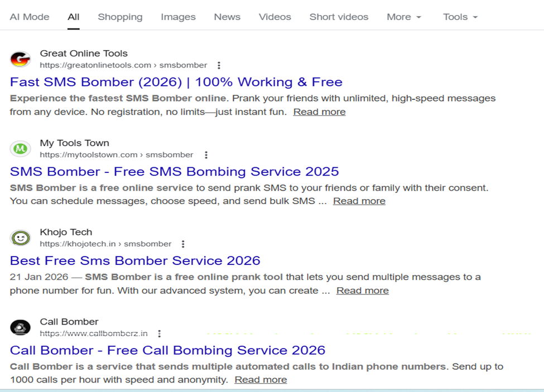Open the Tools dropdown
Viewport: 544px width, 392px height.
460,17
